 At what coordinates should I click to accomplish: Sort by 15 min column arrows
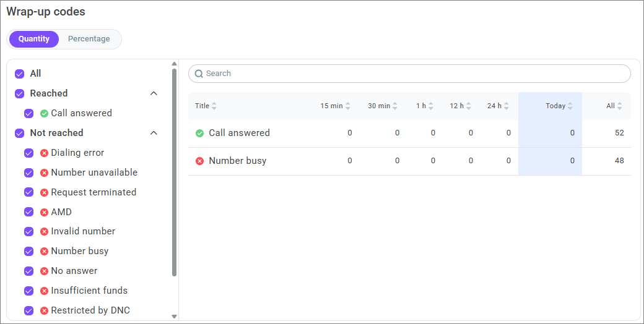(348, 106)
